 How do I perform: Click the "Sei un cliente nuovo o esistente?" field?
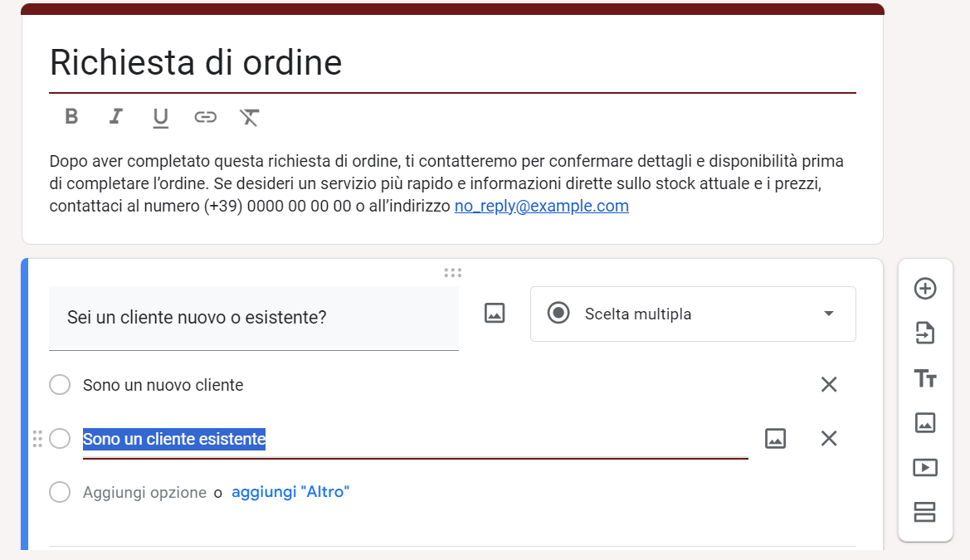[253, 318]
